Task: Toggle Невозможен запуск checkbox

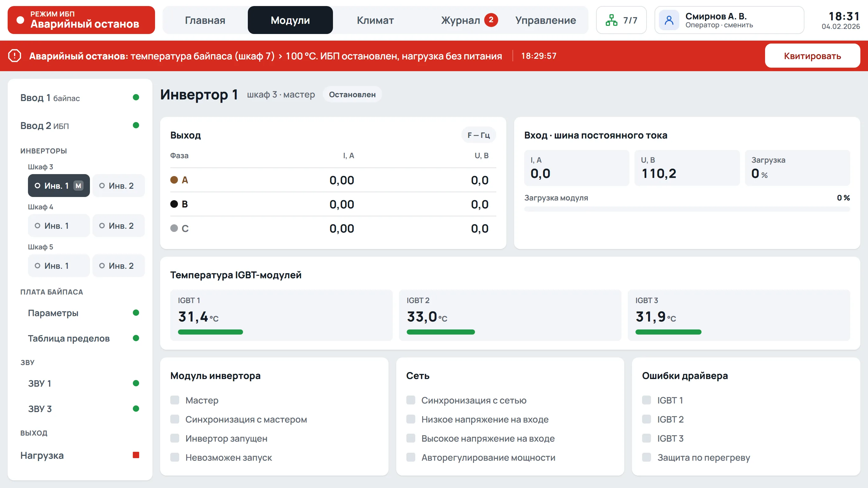Action: click(174, 457)
